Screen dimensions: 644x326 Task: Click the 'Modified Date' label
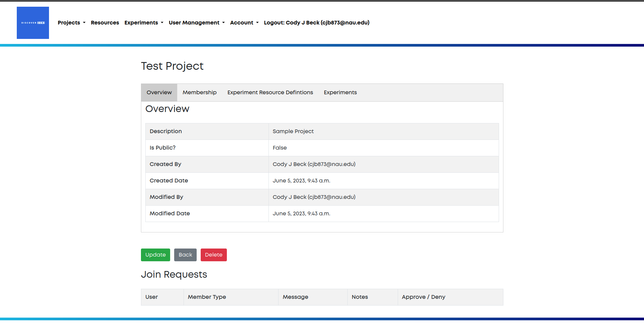click(170, 214)
